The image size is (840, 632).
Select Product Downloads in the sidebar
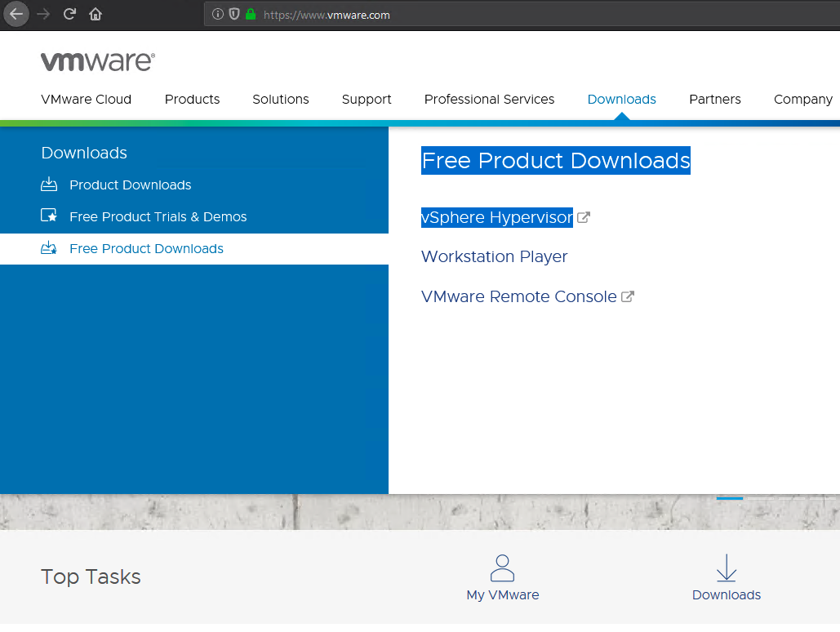click(130, 185)
